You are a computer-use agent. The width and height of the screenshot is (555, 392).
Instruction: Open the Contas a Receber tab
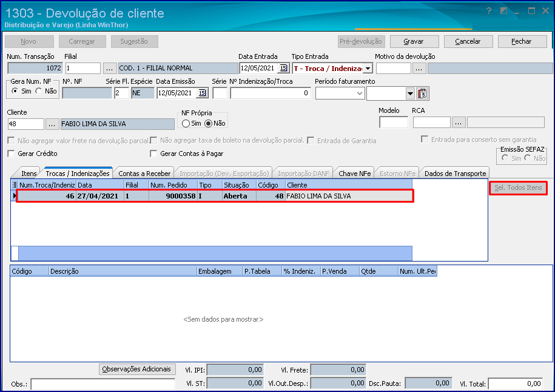(x=144, y=174)
